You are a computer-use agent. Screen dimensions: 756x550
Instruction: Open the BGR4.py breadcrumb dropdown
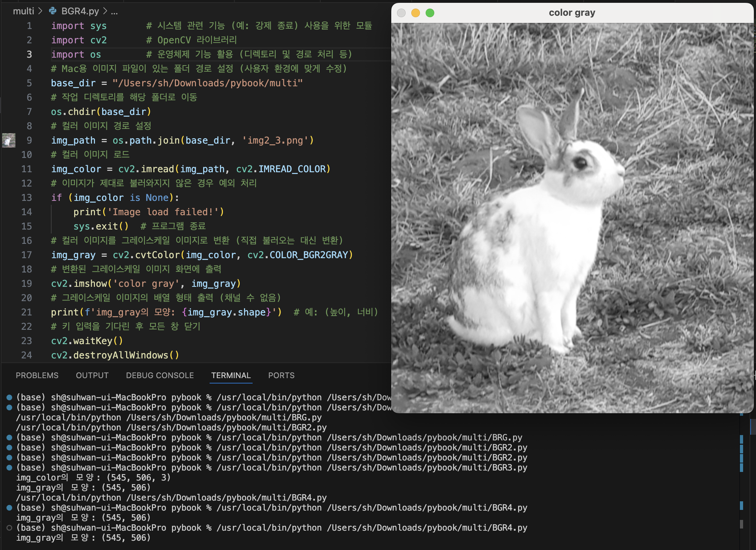point(80,11)
